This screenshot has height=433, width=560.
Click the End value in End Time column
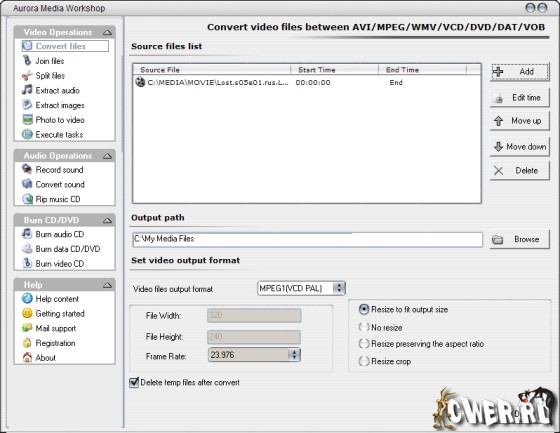(396, 83)
